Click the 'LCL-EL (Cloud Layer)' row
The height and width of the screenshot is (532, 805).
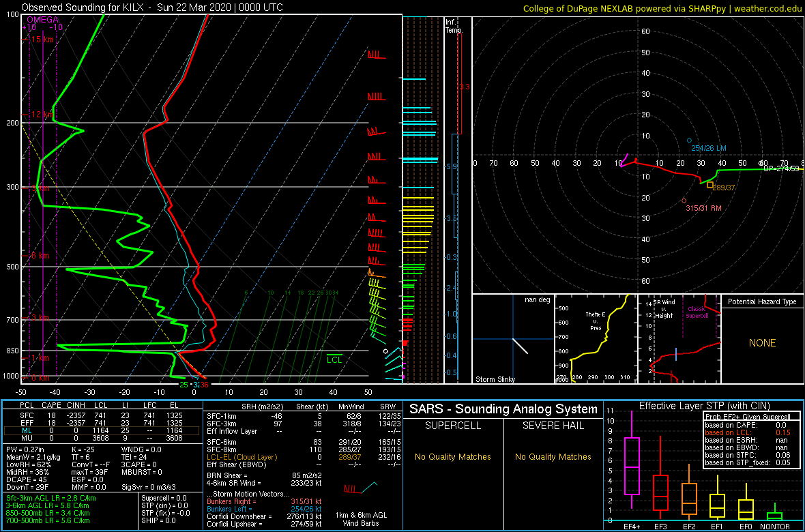point(304,457)
